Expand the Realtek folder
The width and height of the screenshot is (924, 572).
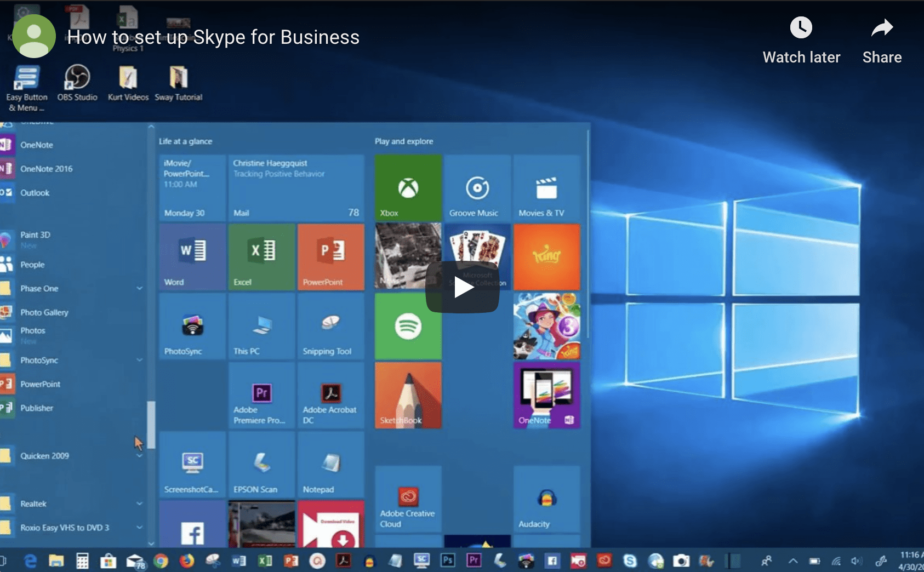click(139, 504)
